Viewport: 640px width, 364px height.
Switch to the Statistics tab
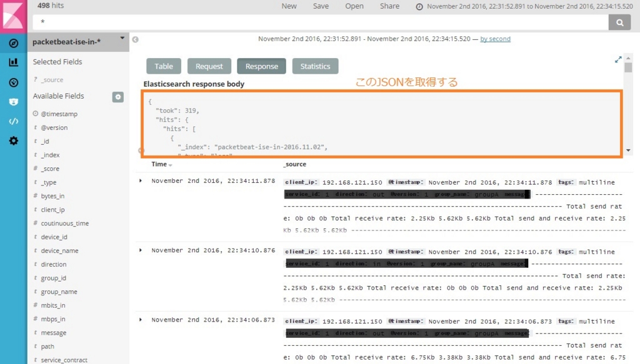pyautogui.click(x=316, y=66)
